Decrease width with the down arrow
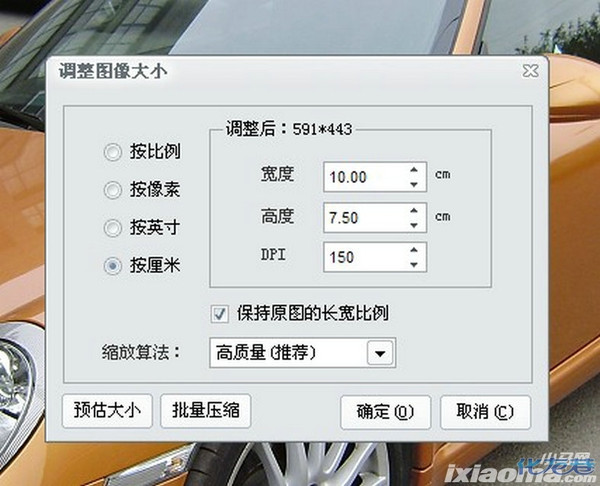Viewport: 600px width, 486px height. coord(414,184)
